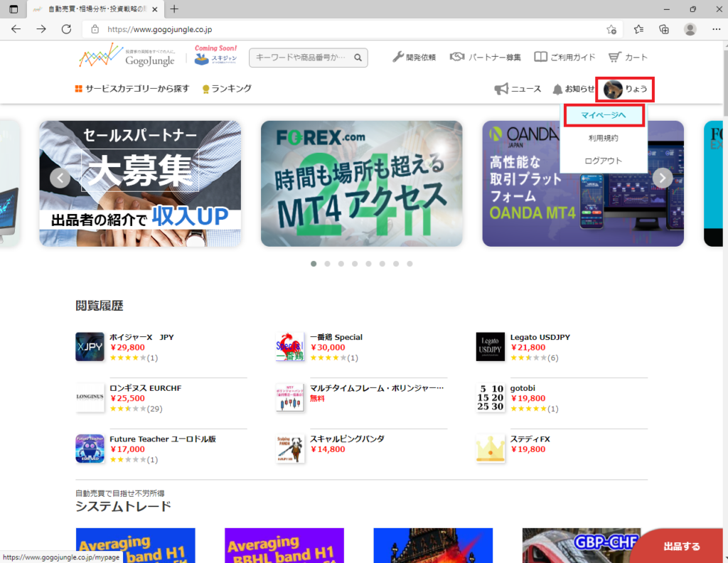Open the browser profile avatar icon

click(690, 29)
